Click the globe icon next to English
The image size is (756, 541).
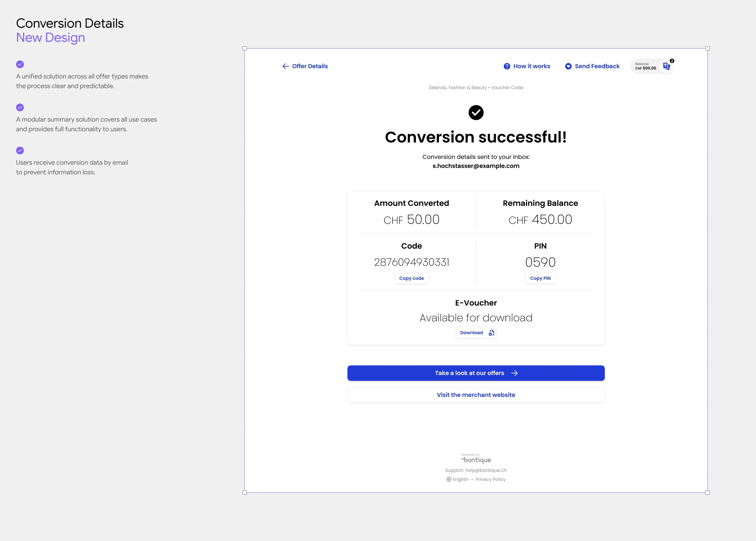tap(449, 479)
